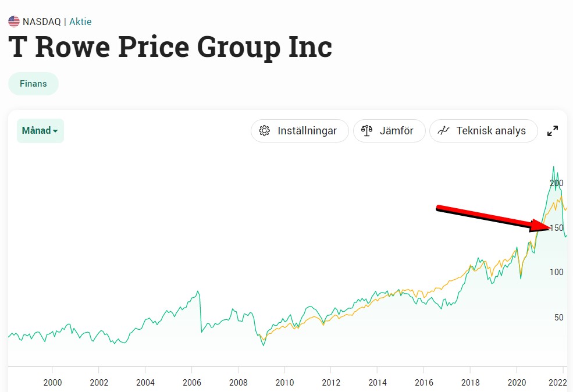Open the Aktie link
This screenshot has height=392, width=573.
(80, 22)
